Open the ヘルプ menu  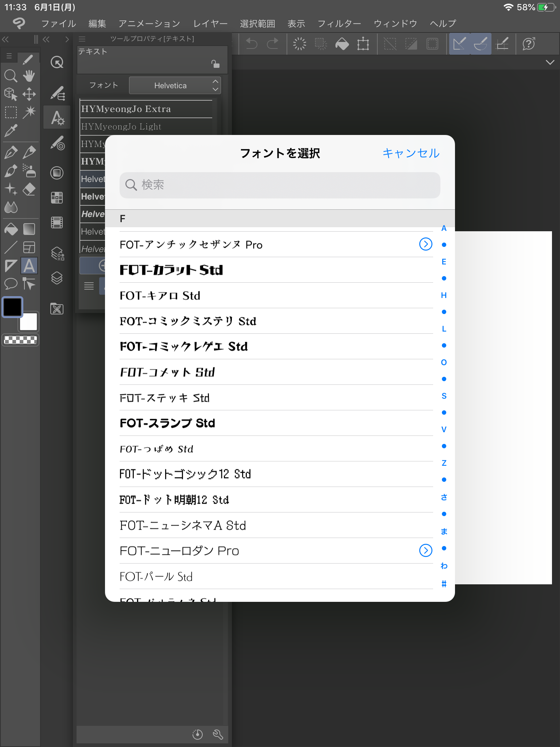443,24
